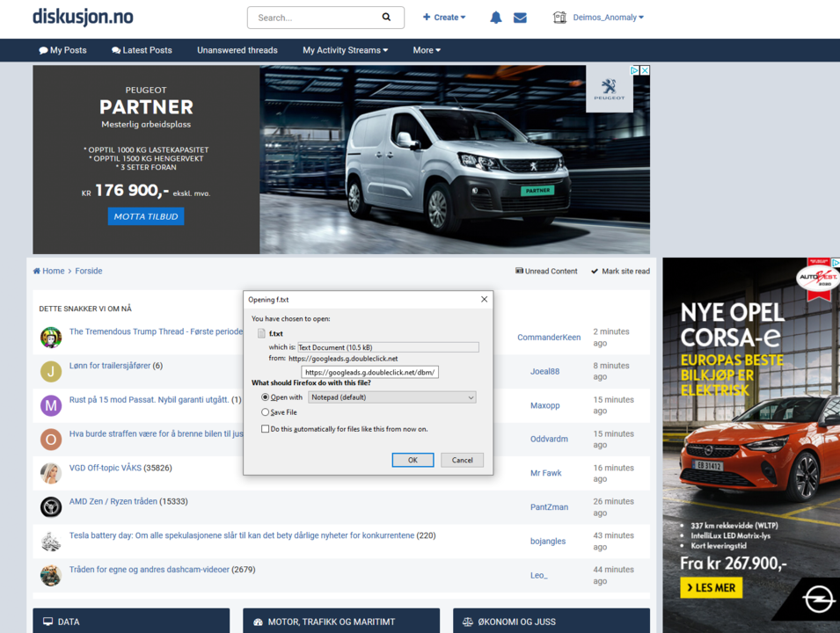Open the Maxopp user profile
840x633 pixels.
click(544, 405)
